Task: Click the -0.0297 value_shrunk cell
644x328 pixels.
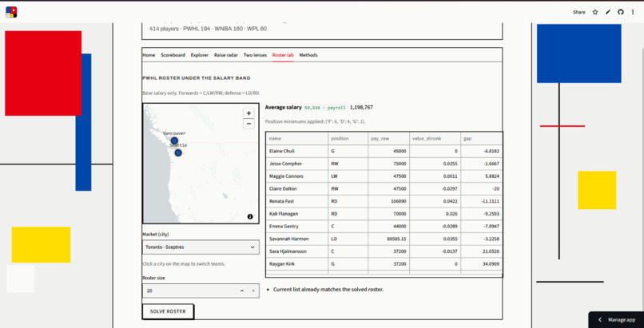Action: coord(435,188)
